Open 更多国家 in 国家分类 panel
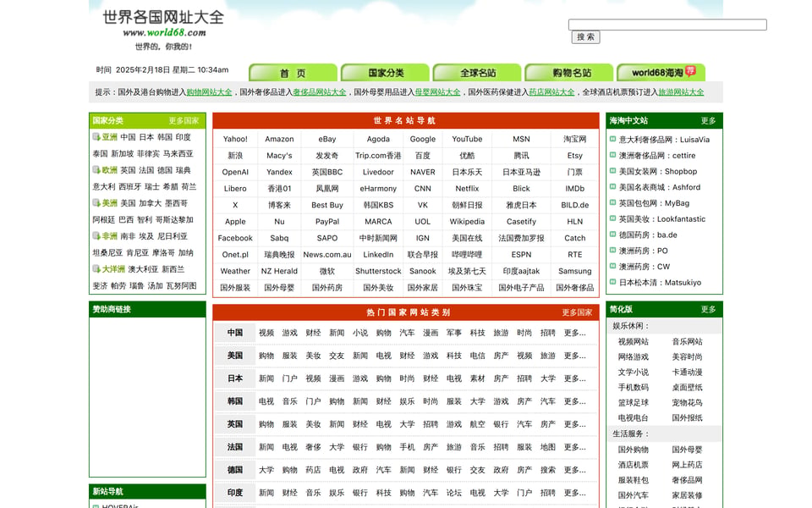812x508 pixels. (x=184, y=121)
